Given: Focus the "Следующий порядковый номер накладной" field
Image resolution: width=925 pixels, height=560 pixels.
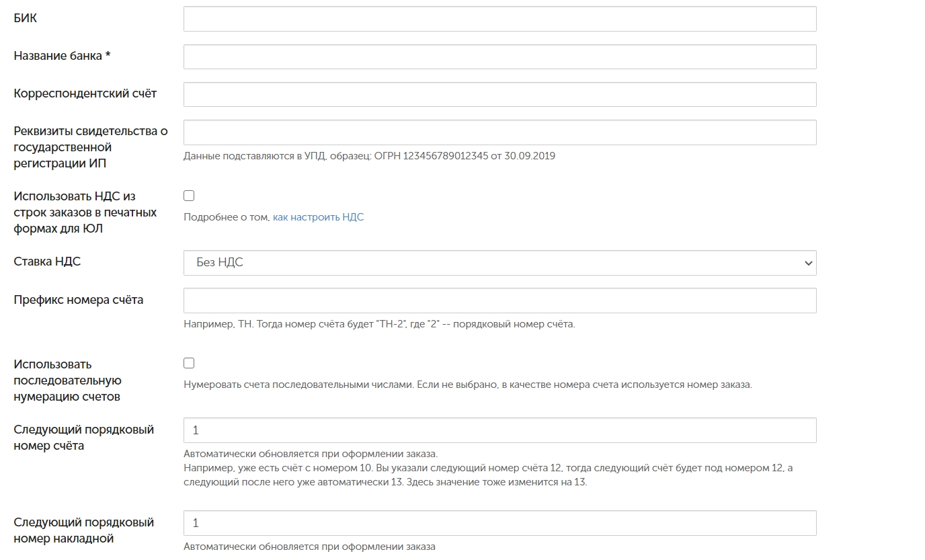Looking at the screenshot, I should click(499, 523).
